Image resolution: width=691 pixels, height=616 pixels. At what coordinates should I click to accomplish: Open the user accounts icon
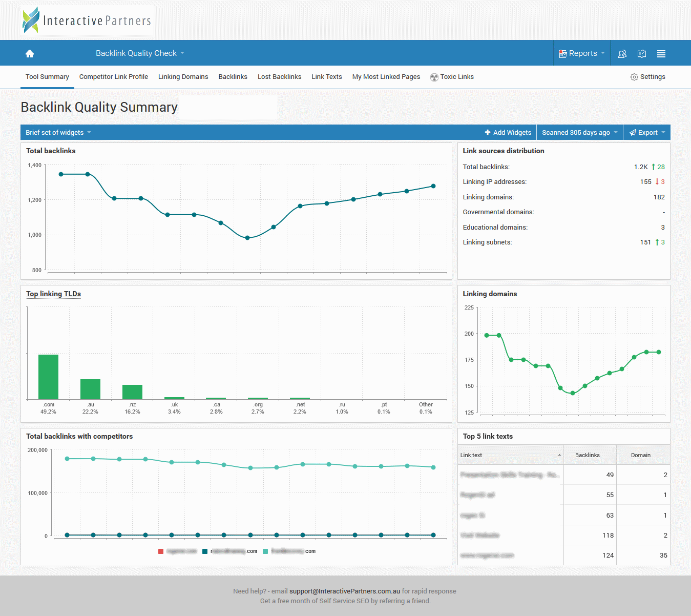622,54
